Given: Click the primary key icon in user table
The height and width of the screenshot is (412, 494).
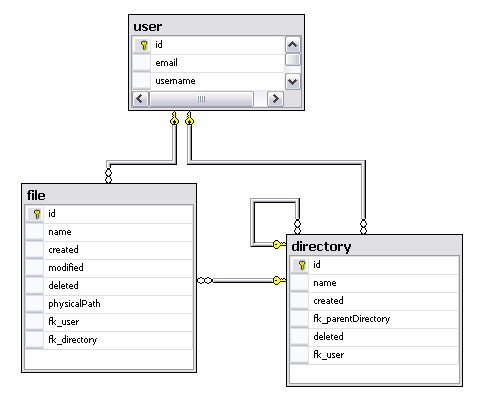Looking at the screenshot, I should (x=144, y=45).
